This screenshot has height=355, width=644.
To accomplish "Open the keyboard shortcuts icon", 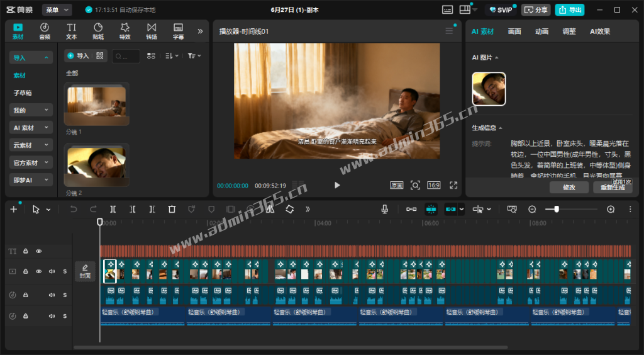I will [447, 10].
